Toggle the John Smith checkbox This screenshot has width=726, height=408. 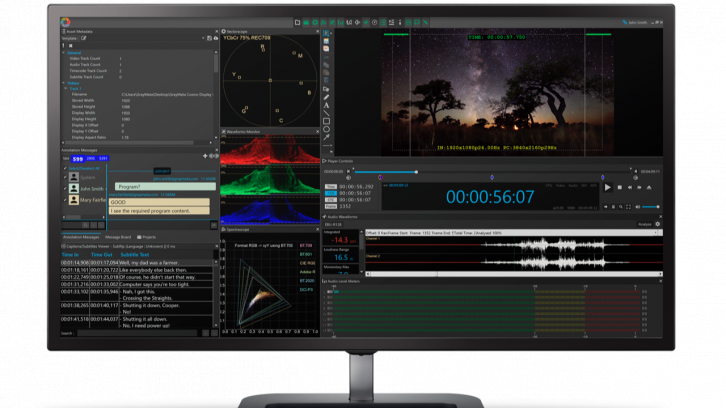[x=65, y=188]
